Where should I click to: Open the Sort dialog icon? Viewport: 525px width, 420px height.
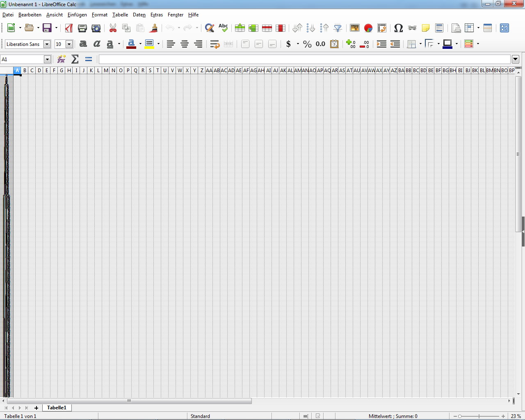(x=297, y=28)
